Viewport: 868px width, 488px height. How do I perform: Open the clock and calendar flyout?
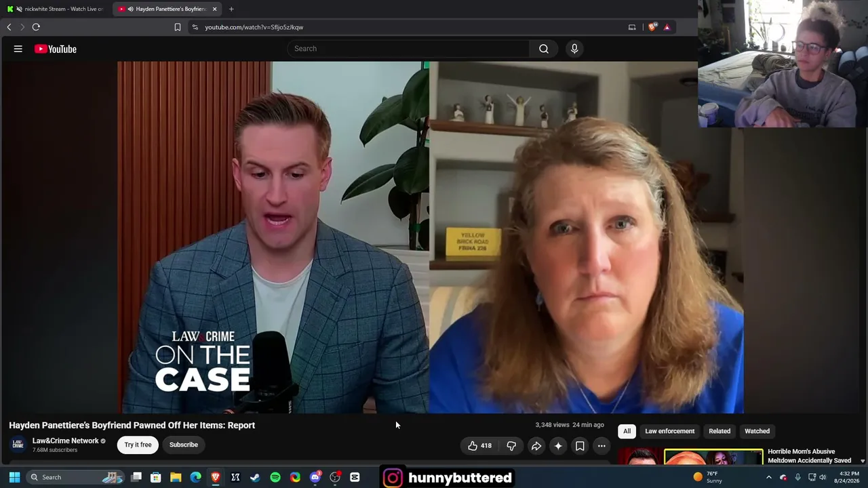coord(848,477)
